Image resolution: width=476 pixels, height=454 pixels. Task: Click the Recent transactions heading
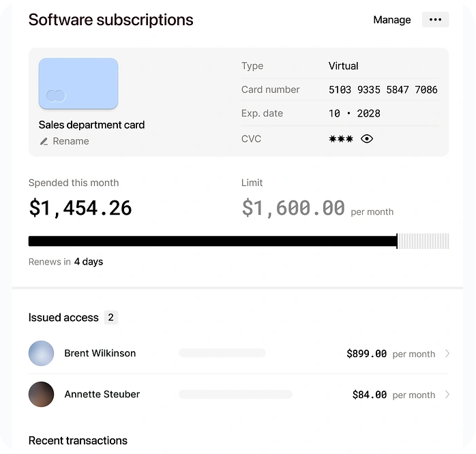pyautogui.click(x=78, y=440)
